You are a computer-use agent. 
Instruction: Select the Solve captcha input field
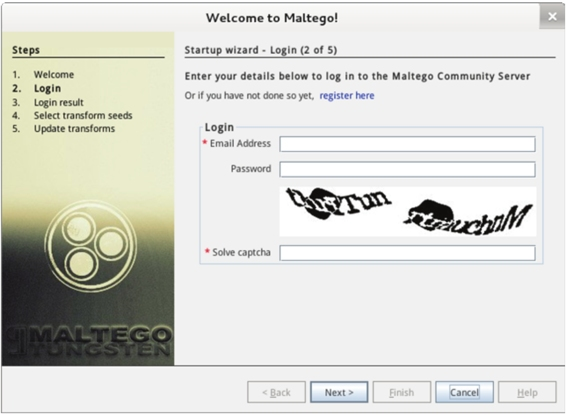coord(407,253)
